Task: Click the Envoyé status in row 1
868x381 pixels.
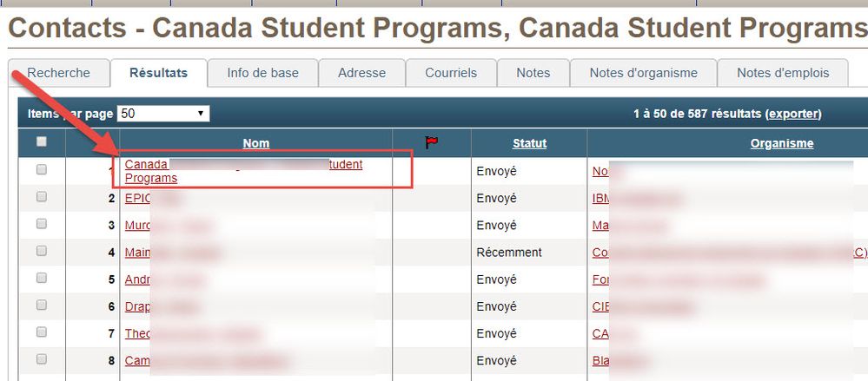Action: pos(496,172)
